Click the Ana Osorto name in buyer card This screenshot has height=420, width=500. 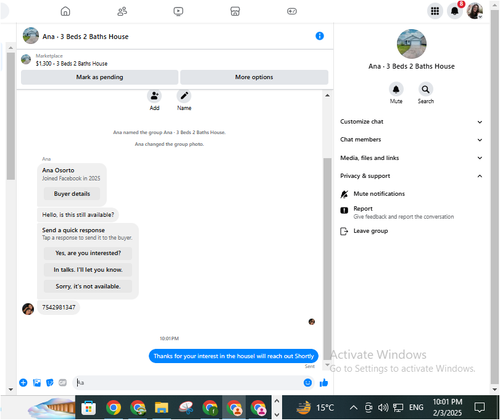(x=58, y=170)
